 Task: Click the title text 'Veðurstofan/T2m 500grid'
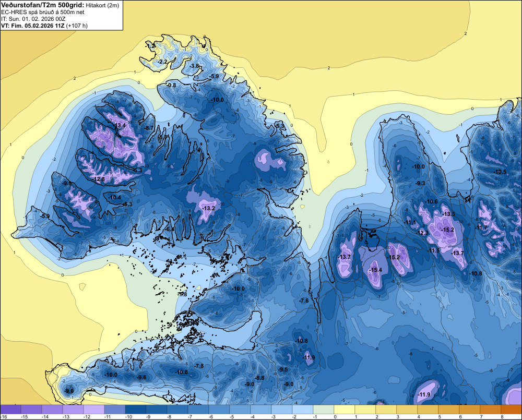(x=43, y=5)
